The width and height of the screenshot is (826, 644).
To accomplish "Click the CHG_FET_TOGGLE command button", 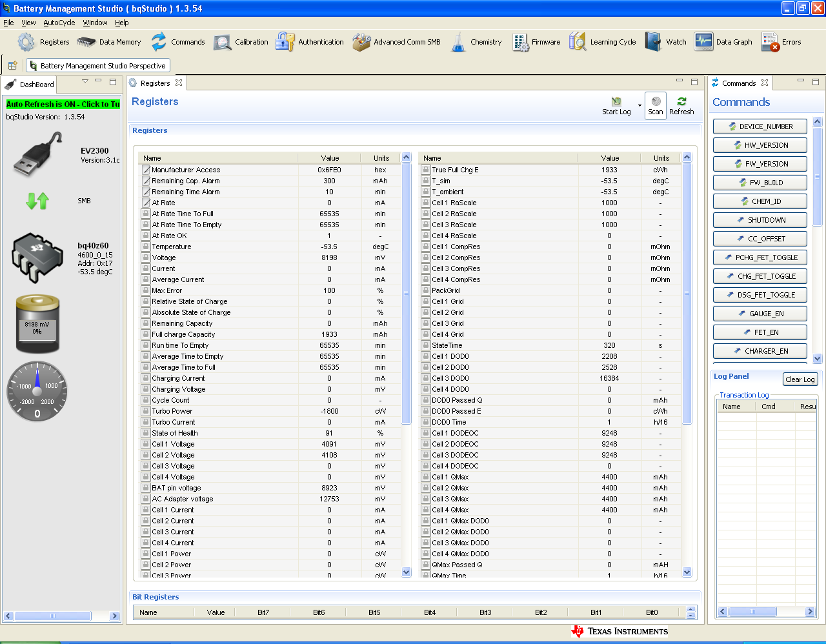I will 760,276.
